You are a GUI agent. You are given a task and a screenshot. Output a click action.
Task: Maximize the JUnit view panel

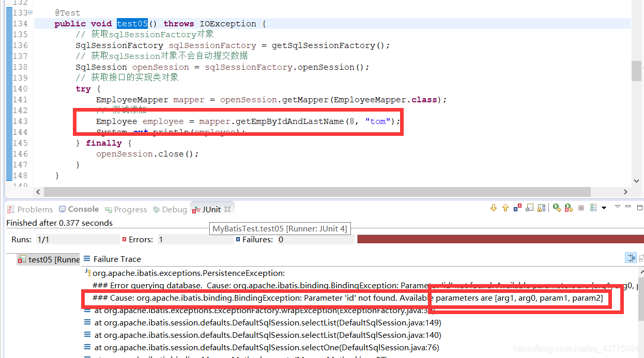pyautogui.click(x=640, y=207)
